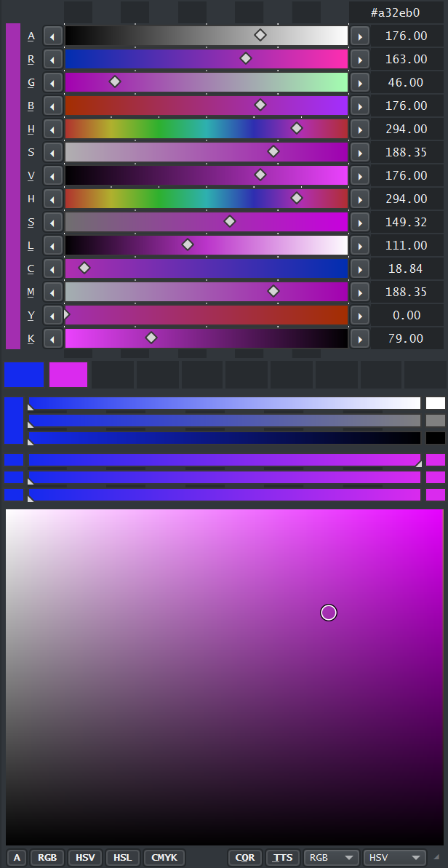Decrease the B channel with left arrow
This screenshot has width=448, height=868.
(x=53, y=105)
